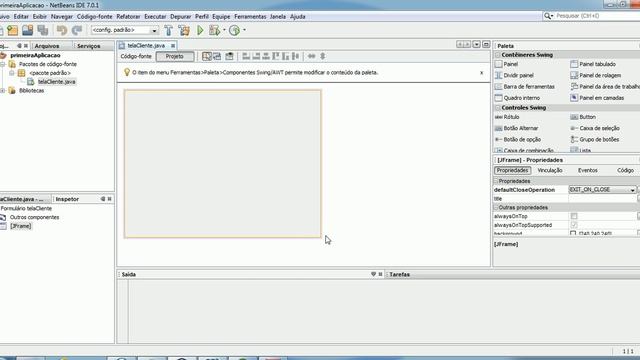Image resolution: width=640 pixels, height=360 pixels.
Task: Collapse the Outras propriedades category
Action: point(496,208)
